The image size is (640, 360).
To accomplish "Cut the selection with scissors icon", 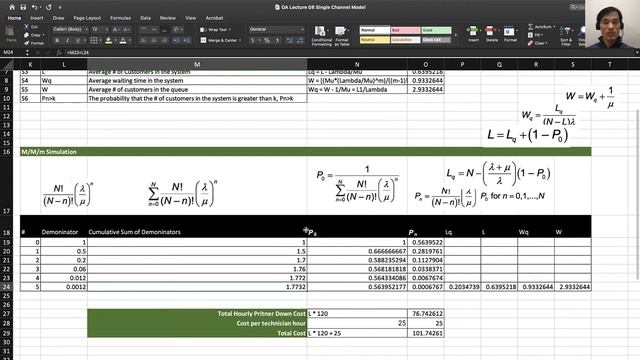I will (27, 26).
